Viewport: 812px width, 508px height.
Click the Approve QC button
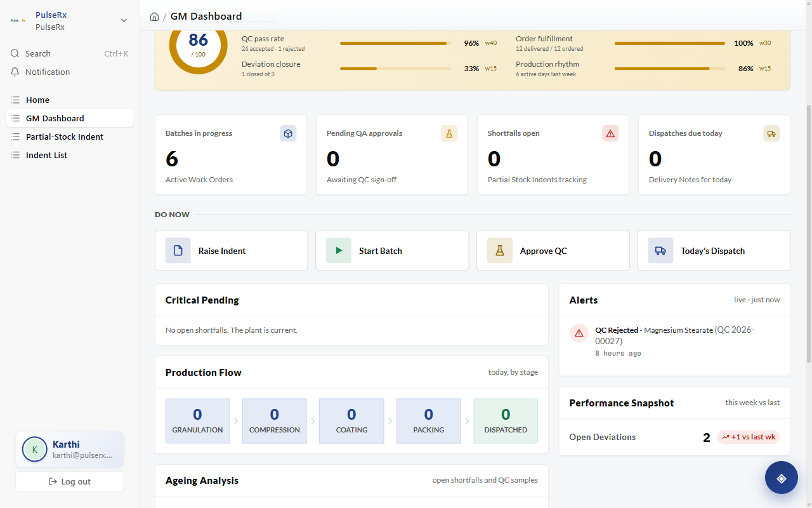pyautogui.click(x=553, y=250)
